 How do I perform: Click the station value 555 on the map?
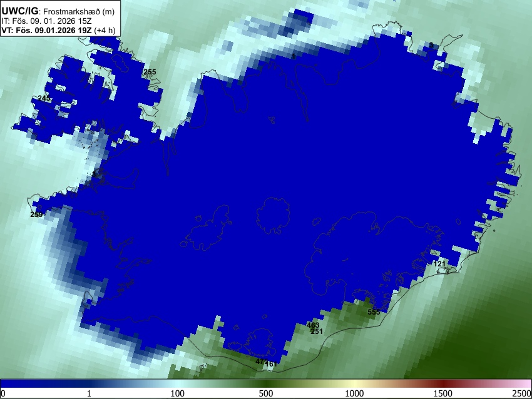click(x=374, y=312)
